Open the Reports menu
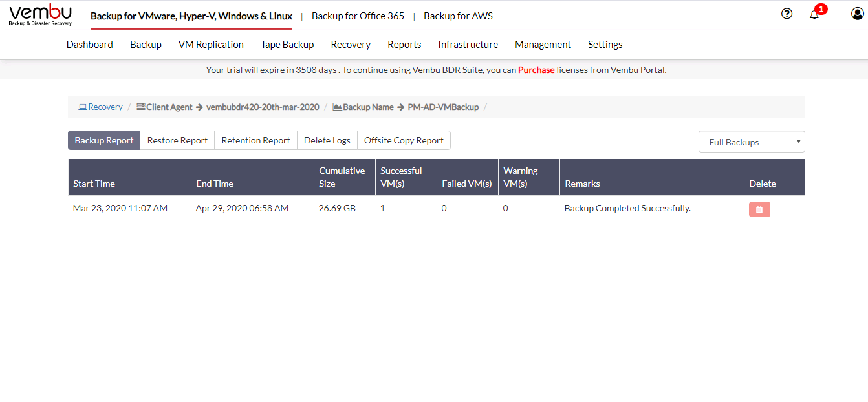The image size is (868, 402). pyautogui.click(x=404, y=45)
